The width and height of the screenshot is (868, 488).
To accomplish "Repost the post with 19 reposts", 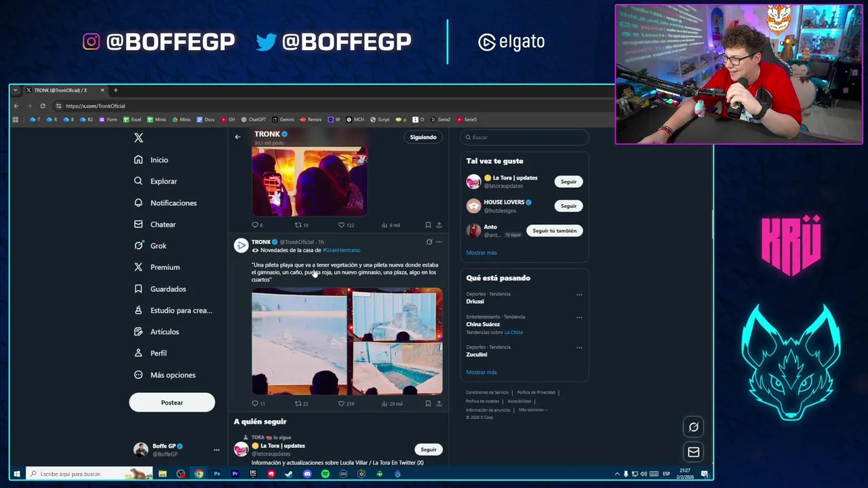I will [301, 225].
